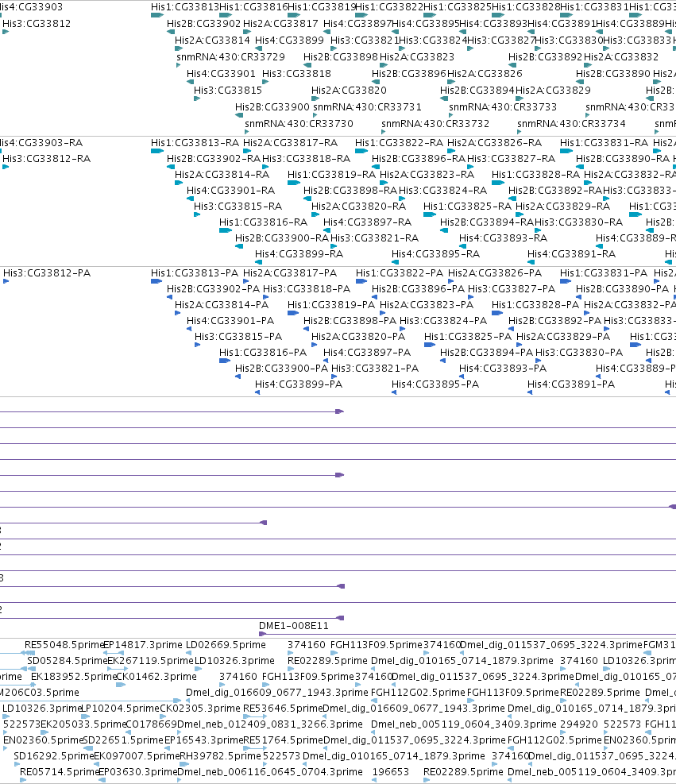Image resolution: width=676 pixels, height=784 pixels.
Task: Click the His1:CG33819-RA transcript arrow glyph
Action: [x=294, y=183]
